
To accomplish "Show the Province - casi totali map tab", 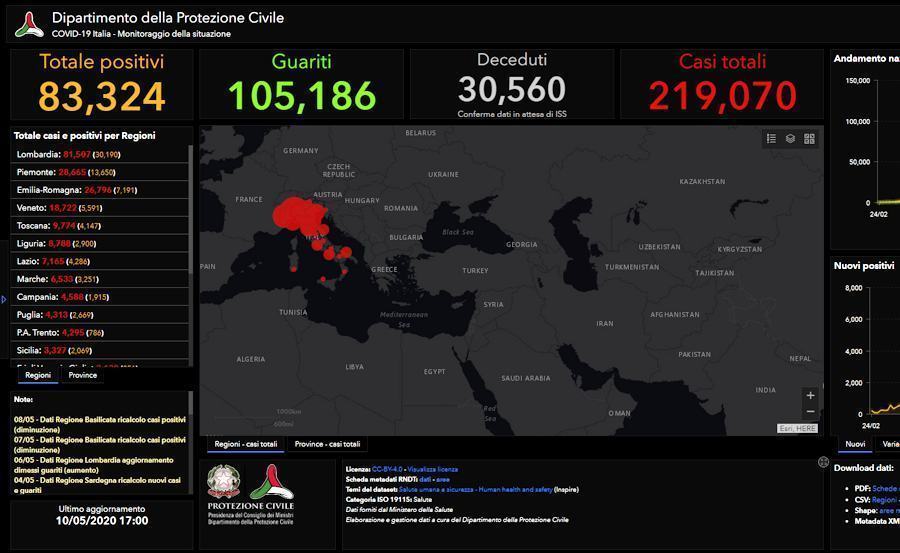I will pyautogui.click(x=327, y=444).
